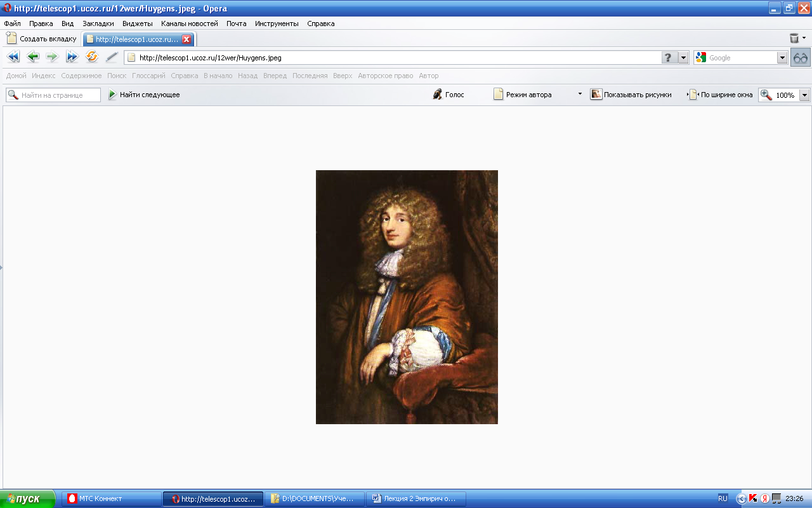Viewport: 812px width, 508px height.
Task: Click the Индекс navigation link
Action: (x=44, y=76)
